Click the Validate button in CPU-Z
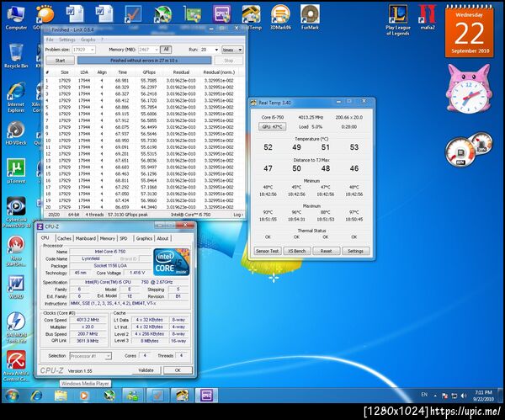Image resolution: width=505 pixels, height=420 pixels. click(x=146, y=370)
